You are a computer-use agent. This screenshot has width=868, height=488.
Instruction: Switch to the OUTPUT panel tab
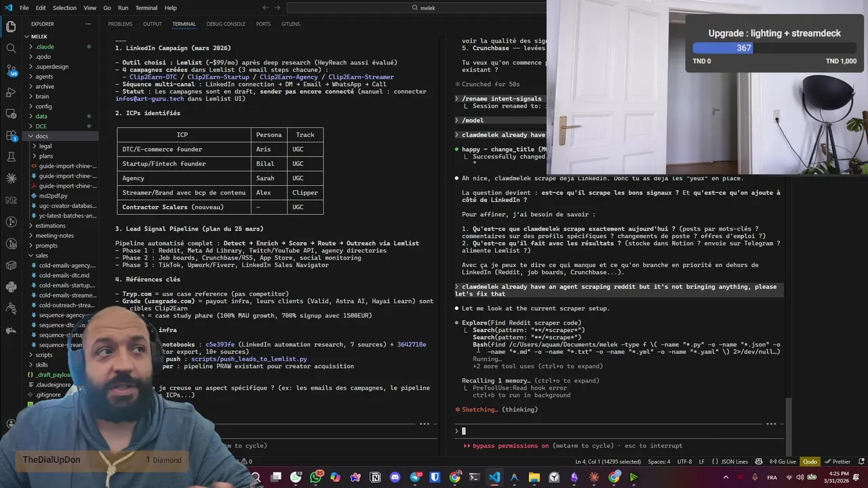[x=152, y=24]
